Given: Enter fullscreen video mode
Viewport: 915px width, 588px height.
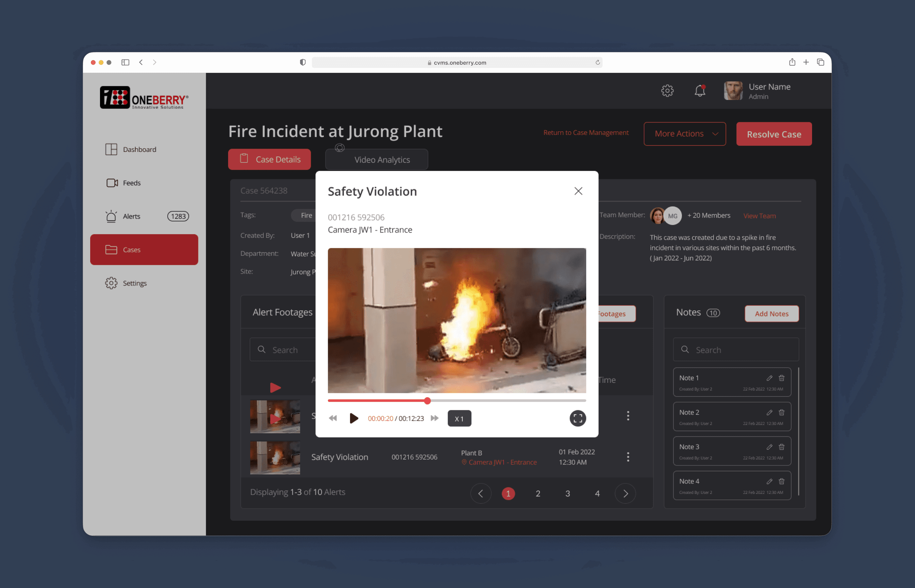Looking at the screenshot, I should pos(578,418).
